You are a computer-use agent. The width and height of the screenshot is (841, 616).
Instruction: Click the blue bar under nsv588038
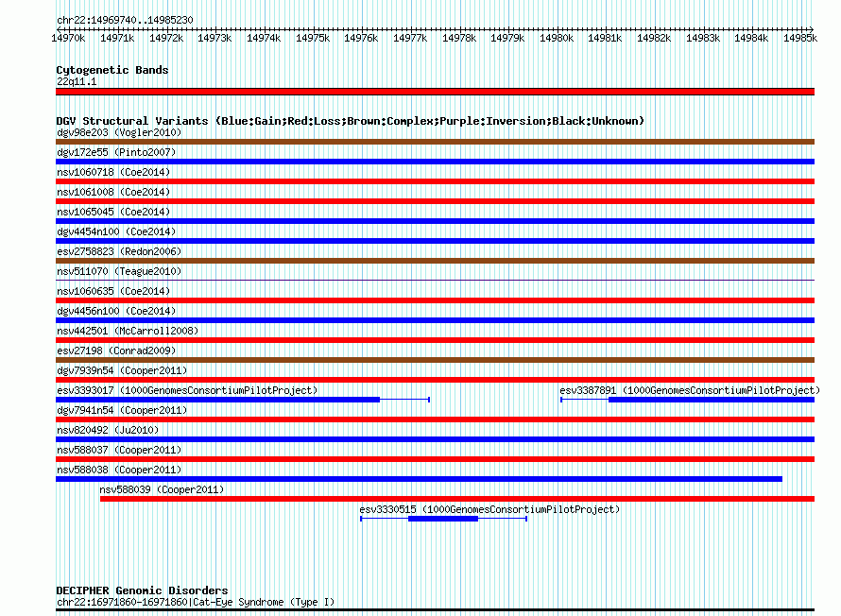pos(419,479)
